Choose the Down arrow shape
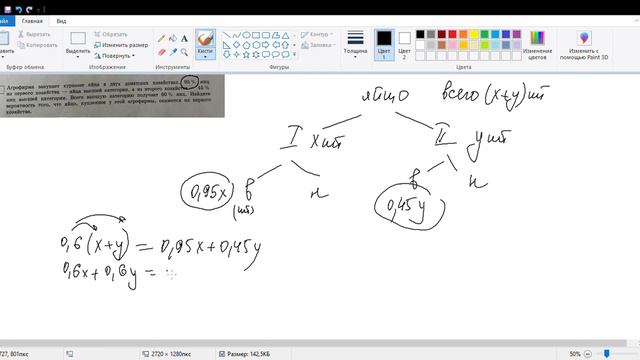The image size is (640, 360). tap(227, 54)
